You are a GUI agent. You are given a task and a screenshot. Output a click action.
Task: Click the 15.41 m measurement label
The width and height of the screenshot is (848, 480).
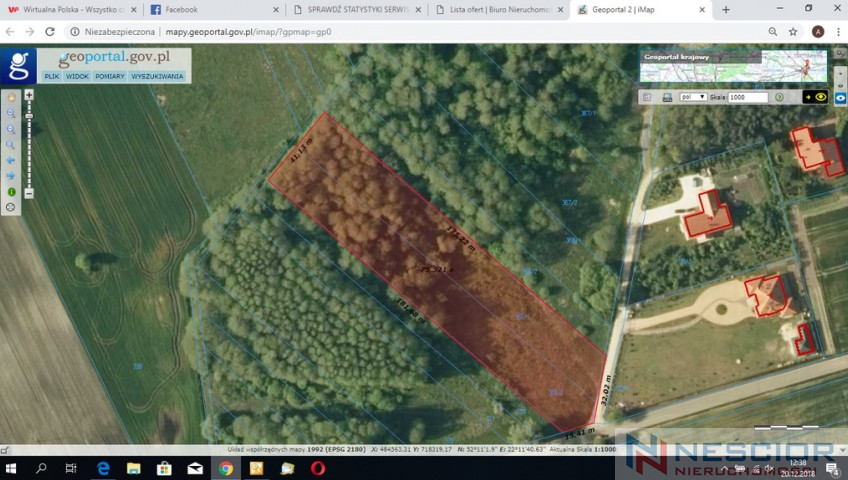tap(580, 433)
